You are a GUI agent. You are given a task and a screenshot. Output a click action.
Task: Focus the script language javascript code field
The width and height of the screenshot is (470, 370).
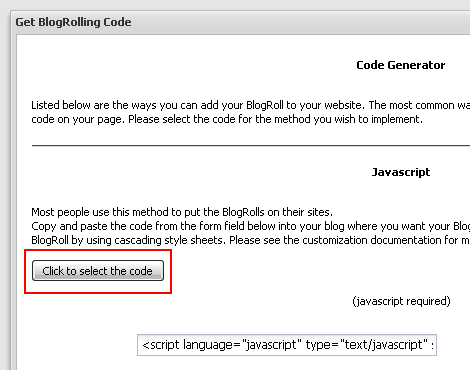click(x=287, y=345)
